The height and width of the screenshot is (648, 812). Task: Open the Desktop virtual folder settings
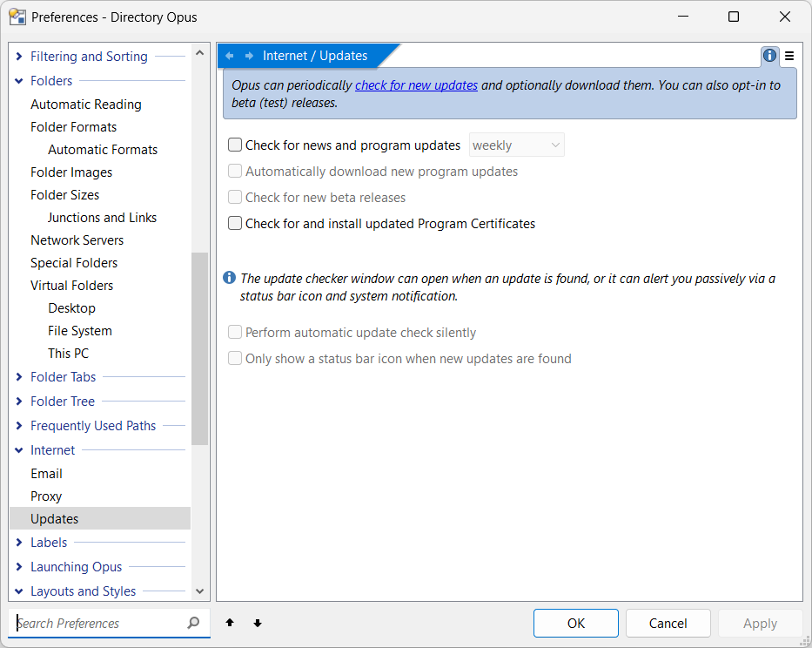(x=72, y=308)
